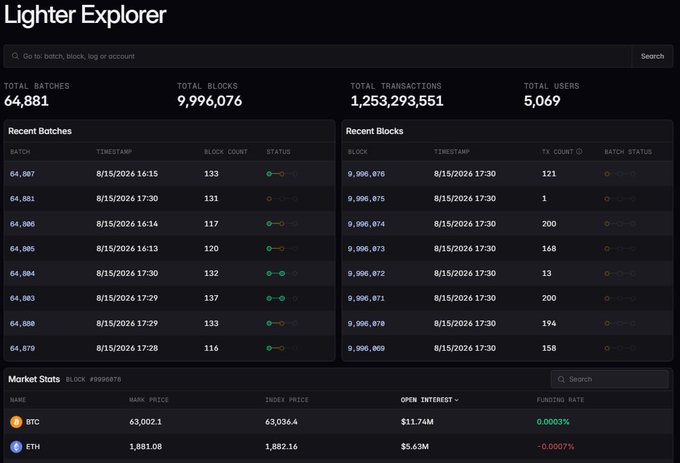This screenshot has height=463, width=680.
Task: Open batch 64,807
Action: click(x=22, y=174)
